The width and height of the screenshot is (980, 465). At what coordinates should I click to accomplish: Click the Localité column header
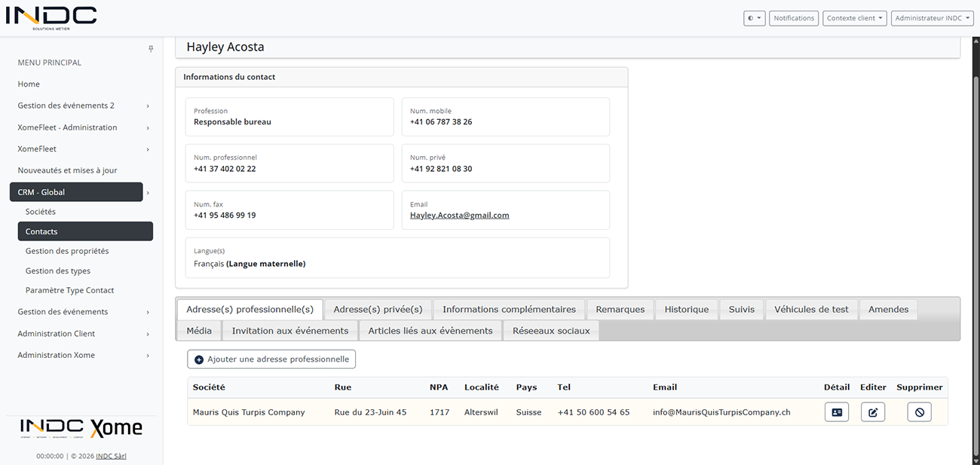(482, 387)
